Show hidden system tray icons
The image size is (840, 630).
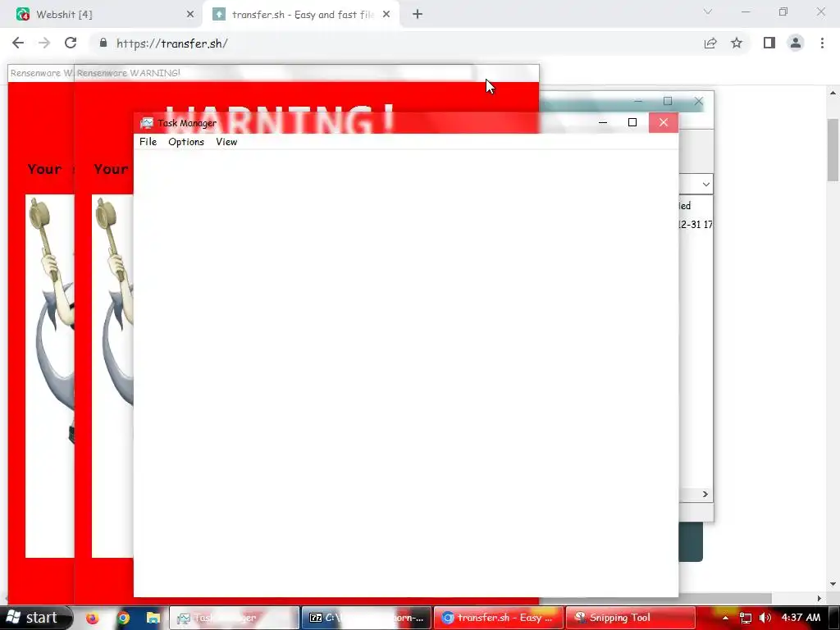click(725, 619)
